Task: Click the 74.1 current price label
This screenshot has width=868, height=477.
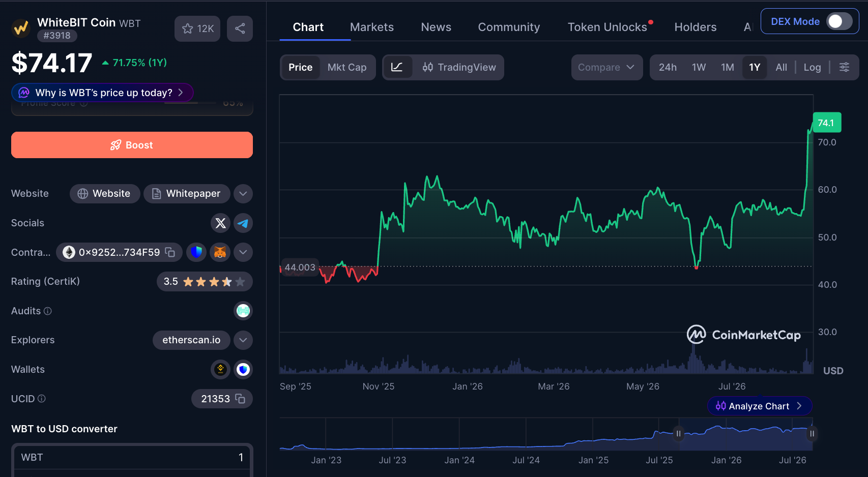Action: click(x=827, y=123)
